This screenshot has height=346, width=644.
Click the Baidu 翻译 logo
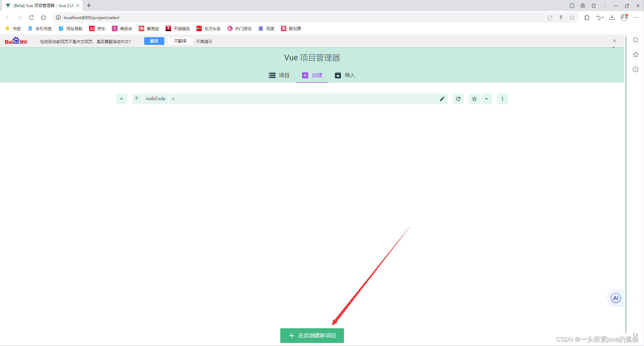16,41
